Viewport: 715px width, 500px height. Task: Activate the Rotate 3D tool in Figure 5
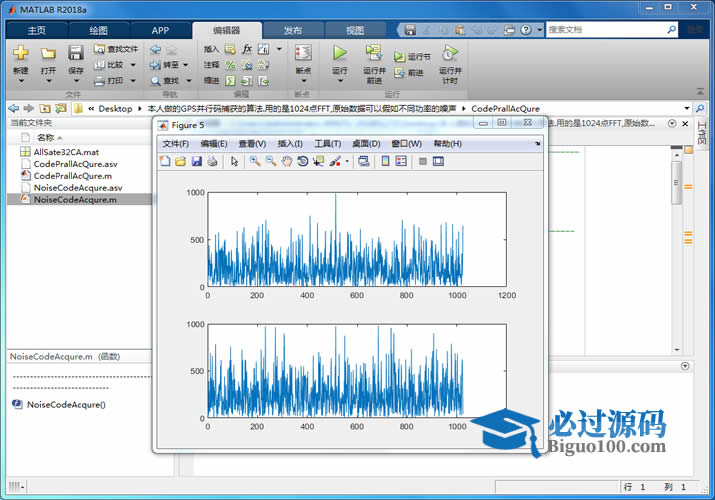(302, 161)
